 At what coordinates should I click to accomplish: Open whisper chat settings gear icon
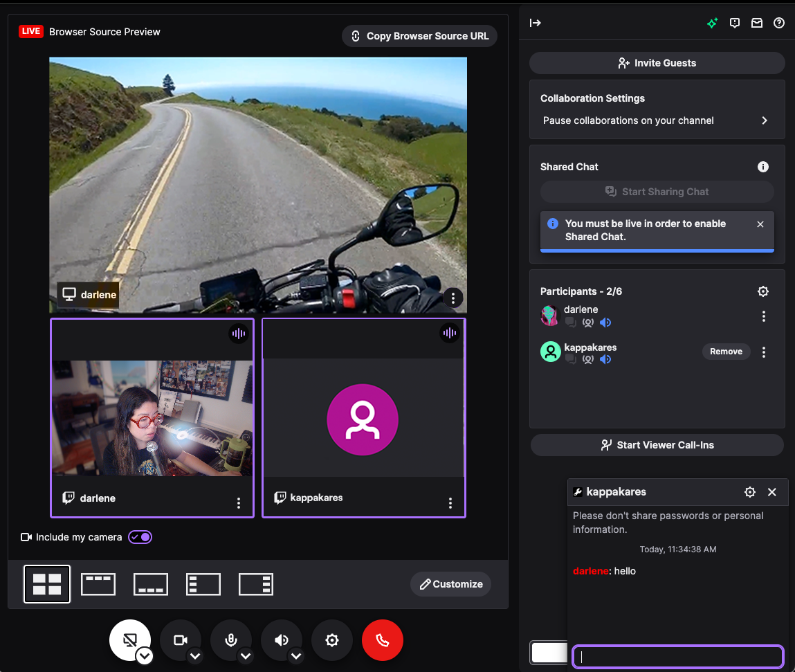pyautogui.click(x=749, y=492)
